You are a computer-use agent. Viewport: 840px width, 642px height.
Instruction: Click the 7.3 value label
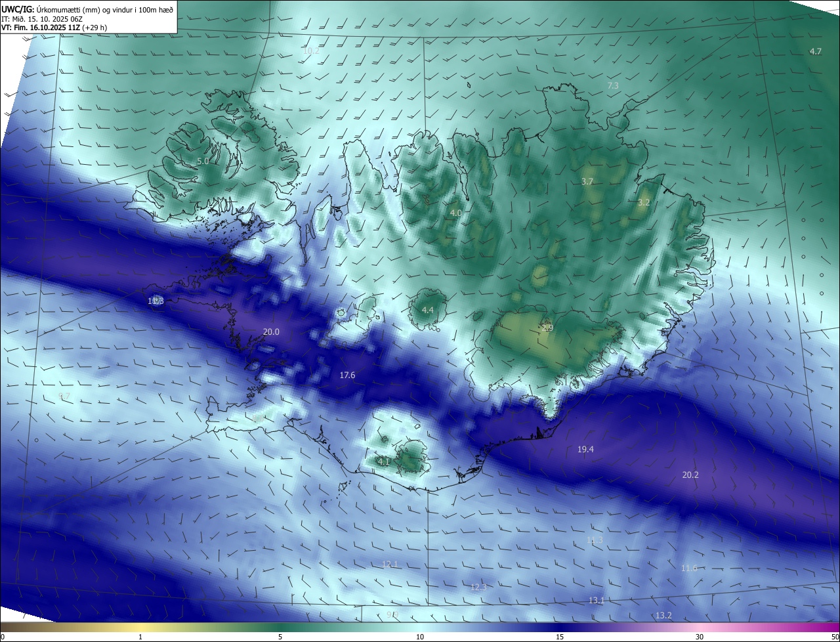(613, 86)
